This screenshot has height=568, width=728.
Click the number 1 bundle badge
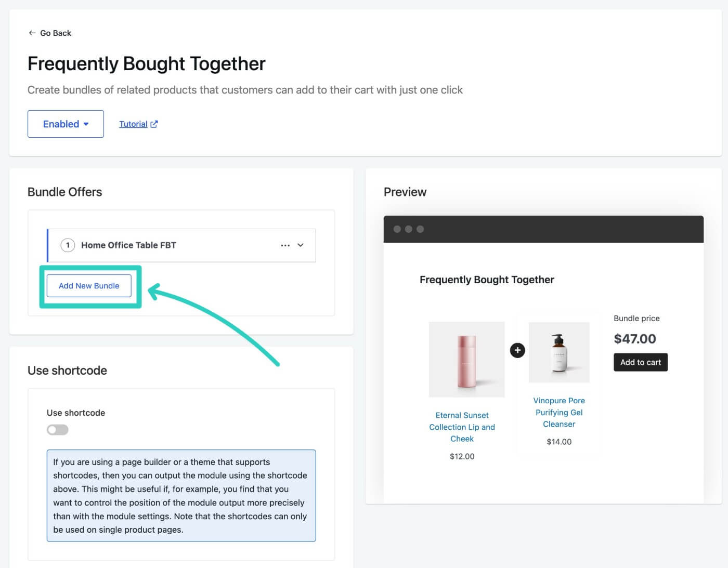click(68, 245)
